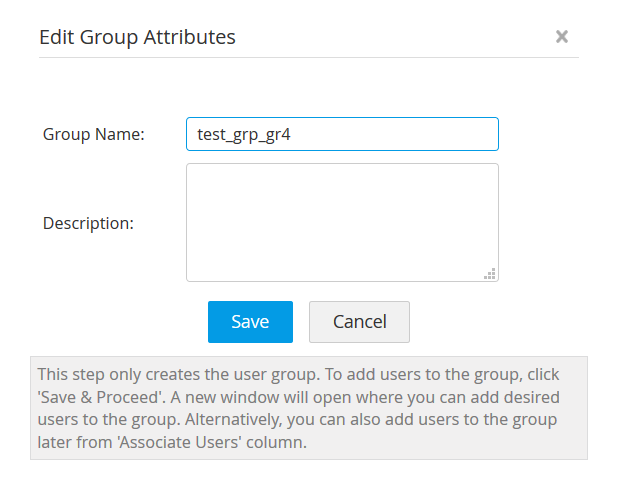The height and width of the screenshot is (477, 618).
Task: Click the Description box resize grip
Action: point(490,273)
